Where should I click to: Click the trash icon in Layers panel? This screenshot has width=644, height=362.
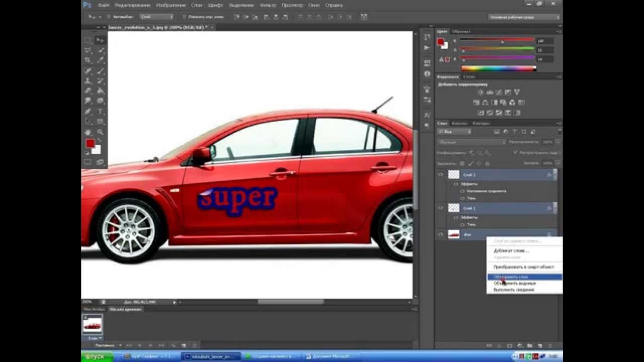549,345
